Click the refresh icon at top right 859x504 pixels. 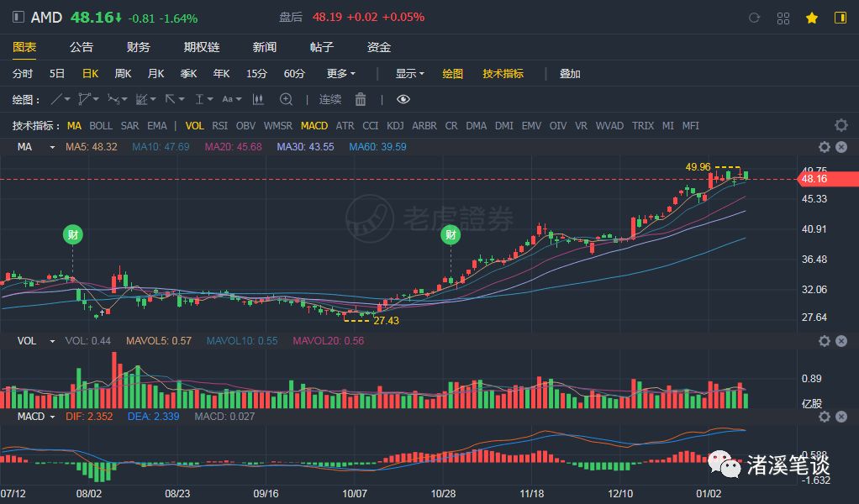(755, 18)
